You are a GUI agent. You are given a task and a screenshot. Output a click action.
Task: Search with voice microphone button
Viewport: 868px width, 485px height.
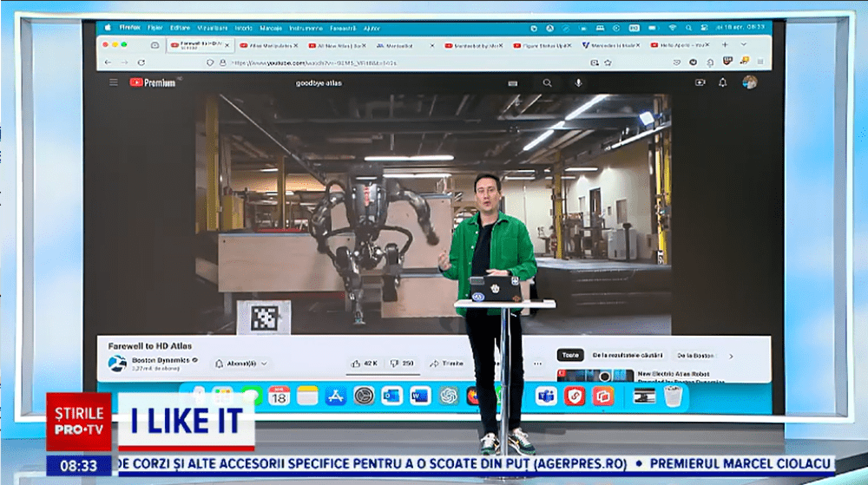578,83
